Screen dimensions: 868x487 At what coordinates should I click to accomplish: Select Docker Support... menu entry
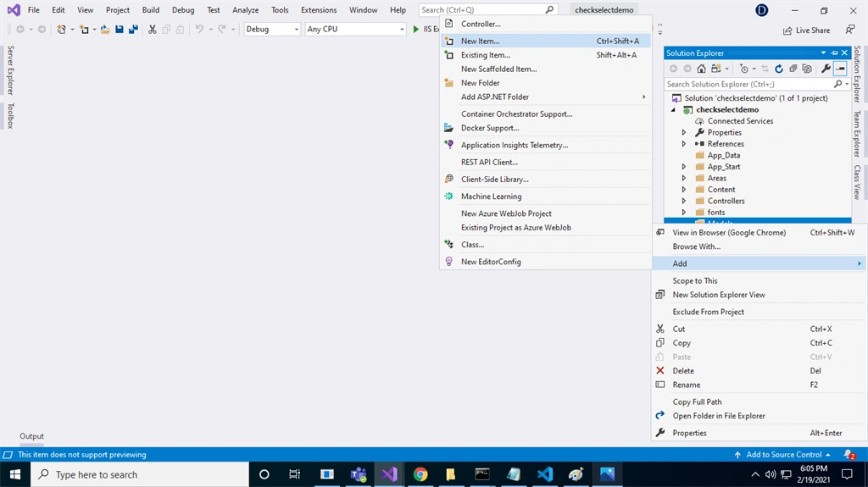pyautogui.click(x=545, y=128)
